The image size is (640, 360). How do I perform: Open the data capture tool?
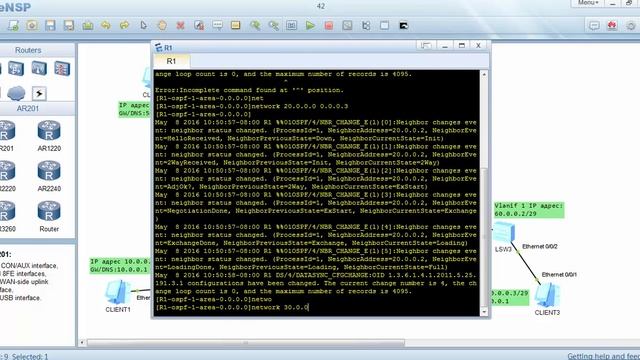click(x=347, y=26)
